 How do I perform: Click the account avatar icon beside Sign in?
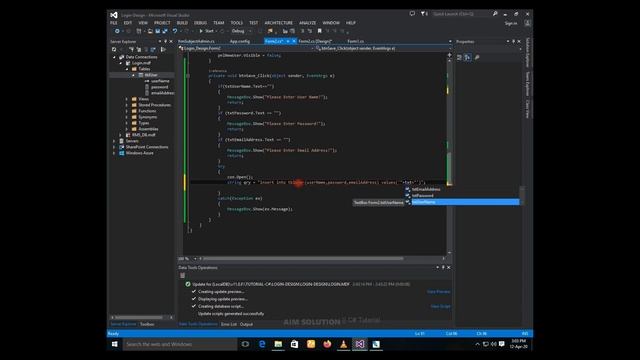[x=527, y=23]
